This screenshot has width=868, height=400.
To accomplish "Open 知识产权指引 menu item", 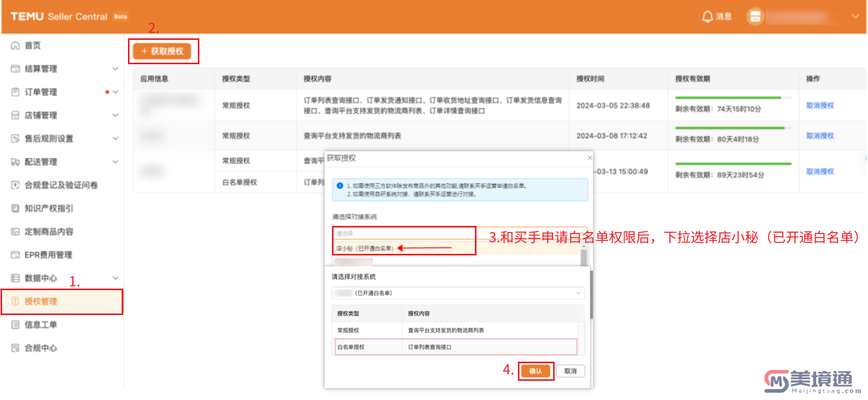I will tap(49, 208).
